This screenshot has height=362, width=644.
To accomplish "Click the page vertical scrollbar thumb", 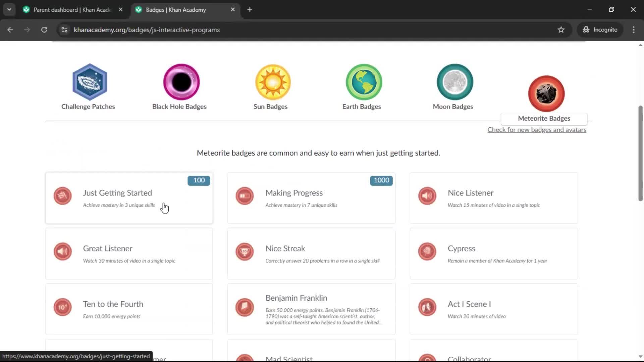I will coord(640,153).
